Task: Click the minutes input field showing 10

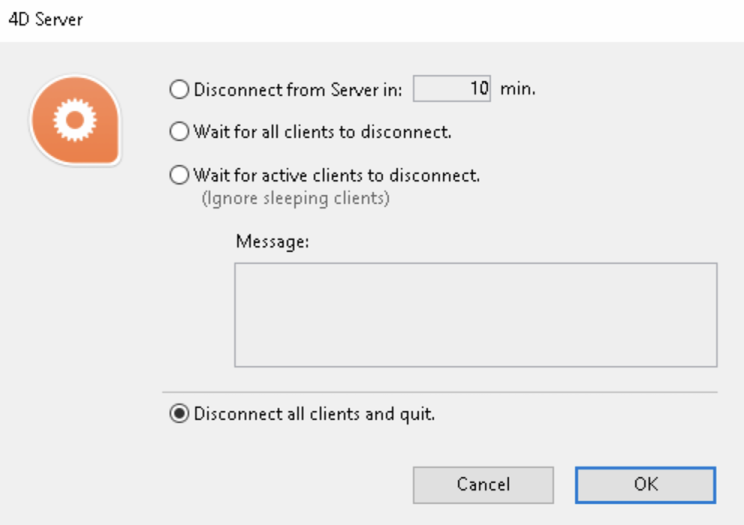Action: (x=452, y=89)
